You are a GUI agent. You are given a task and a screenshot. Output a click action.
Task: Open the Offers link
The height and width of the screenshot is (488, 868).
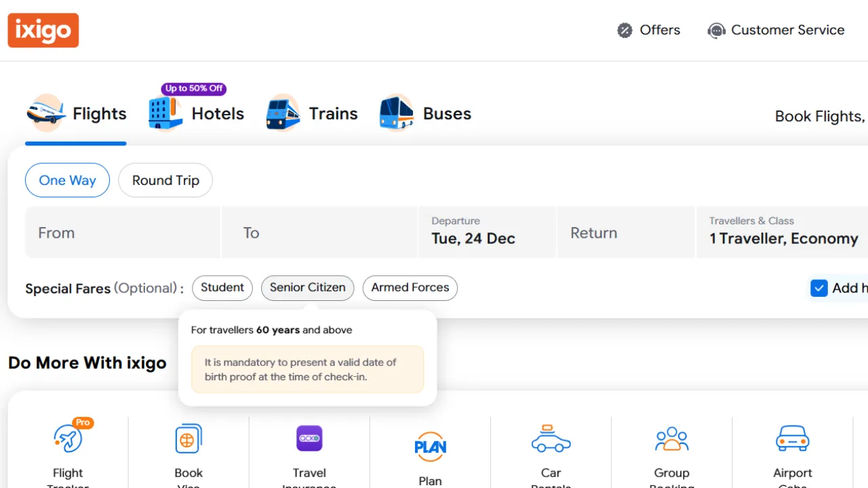click(648, 30)
